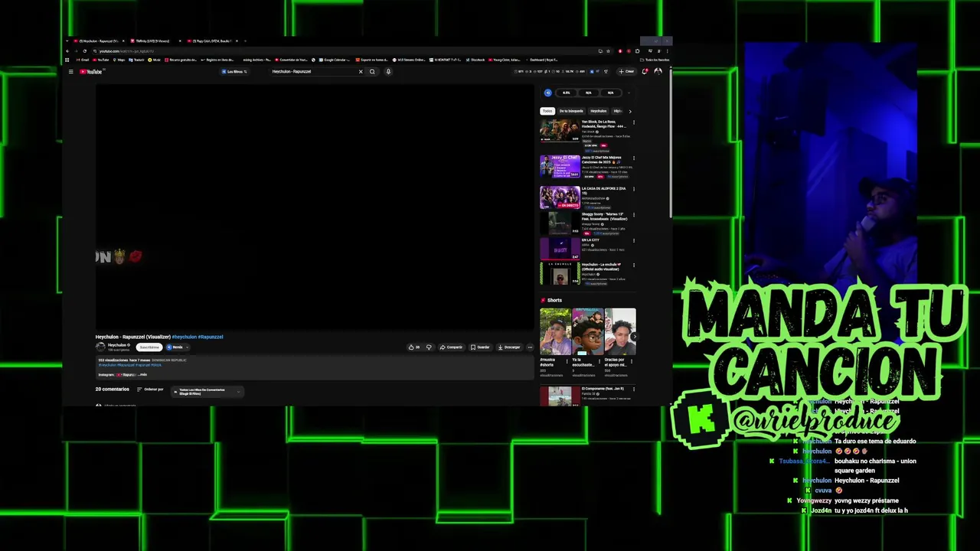Open the EN LA CITY video thumbnail
Image resolution: width=980 pixels, height=551 pixels.
(560, 249)
